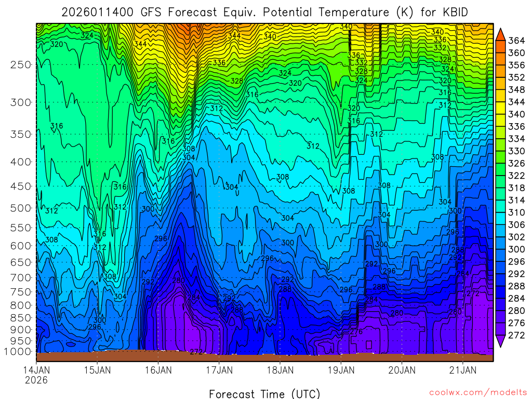Click the 310 value on the color legend
532x399 pixels.
(x=516, y=212)
